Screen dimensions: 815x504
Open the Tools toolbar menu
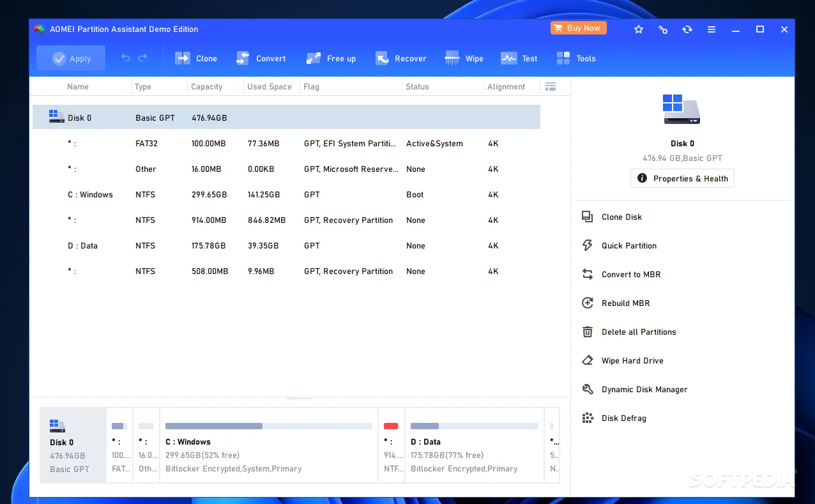[576, 58]
